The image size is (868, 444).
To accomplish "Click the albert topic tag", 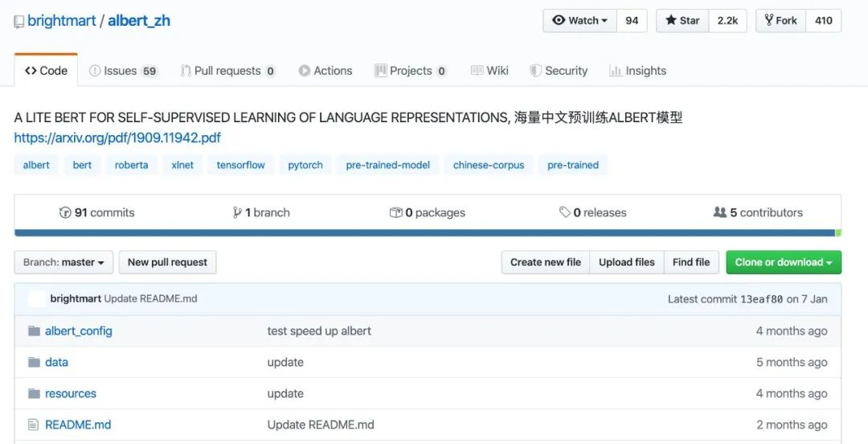I will pyautogui.click(x=36, y=165).
